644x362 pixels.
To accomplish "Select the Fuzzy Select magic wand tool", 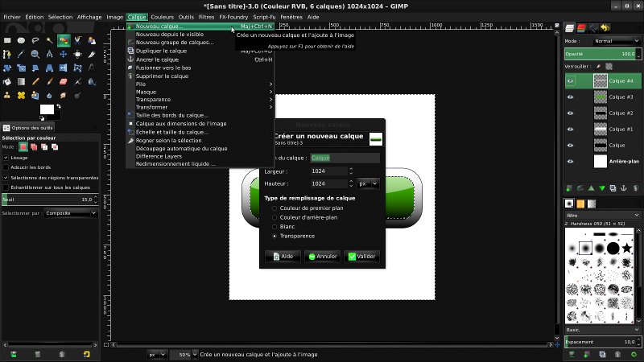I will (x=49, y=40).
